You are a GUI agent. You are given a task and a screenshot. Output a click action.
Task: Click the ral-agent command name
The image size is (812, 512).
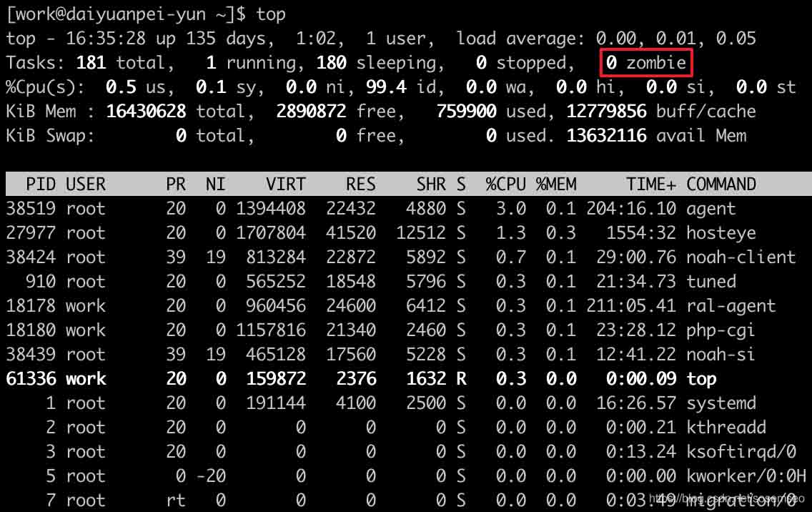[x=731, y=306]
